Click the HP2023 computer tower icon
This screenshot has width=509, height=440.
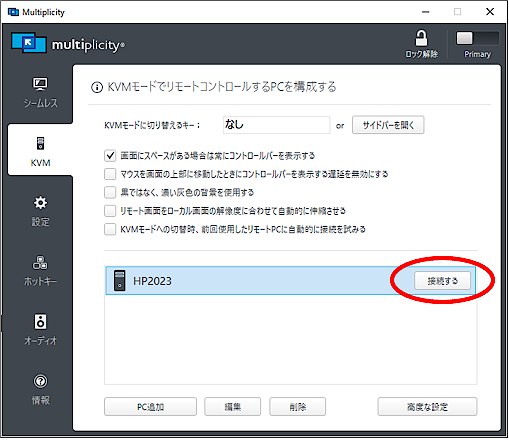119,281
